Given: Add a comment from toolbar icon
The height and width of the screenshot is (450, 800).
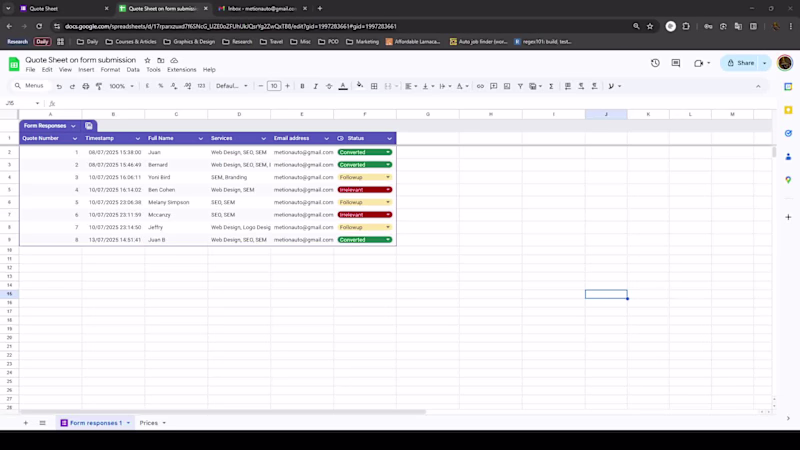Looking at the screenshot, I should (493, 86).
